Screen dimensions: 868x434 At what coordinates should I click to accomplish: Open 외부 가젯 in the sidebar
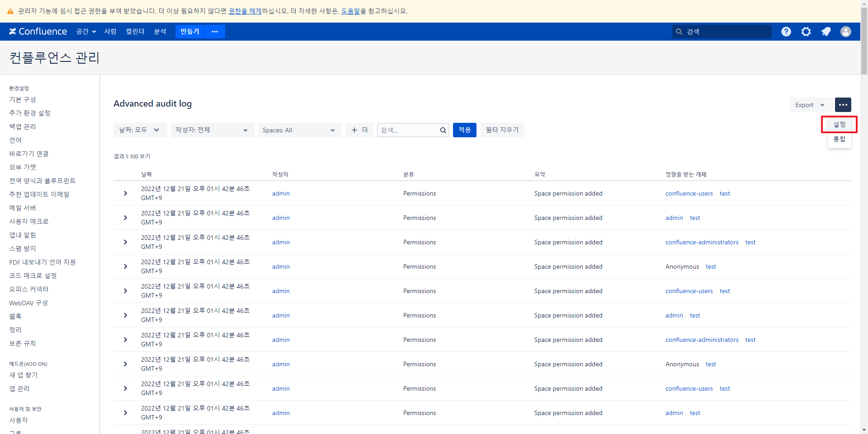(x=23, y=167)
